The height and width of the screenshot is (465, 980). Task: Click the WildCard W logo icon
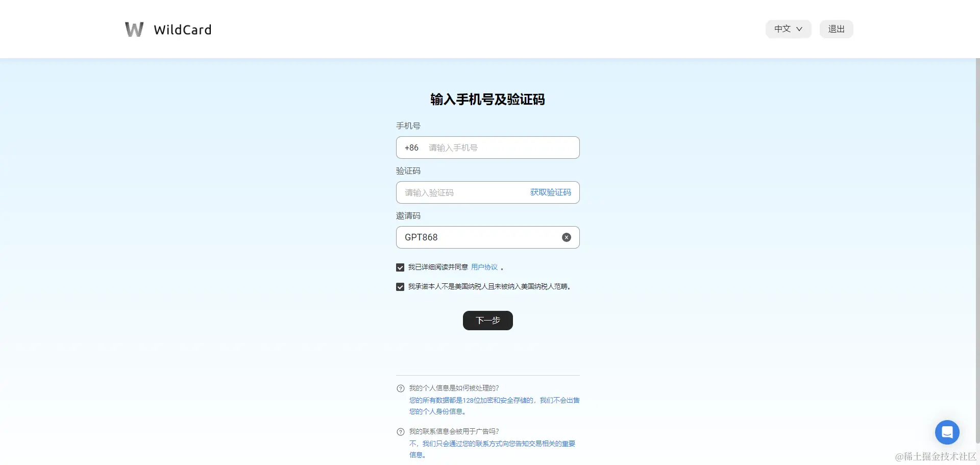pos(134,29)
